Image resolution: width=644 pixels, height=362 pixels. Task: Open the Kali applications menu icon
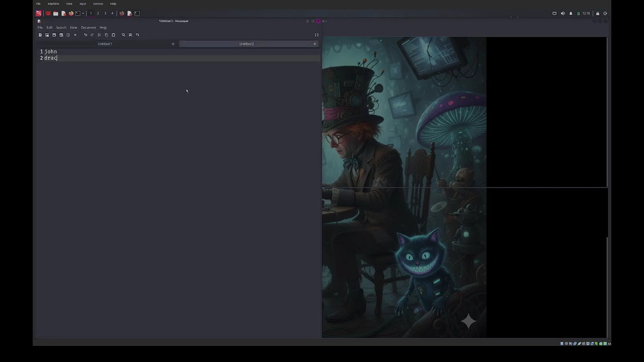click(38, 13)
